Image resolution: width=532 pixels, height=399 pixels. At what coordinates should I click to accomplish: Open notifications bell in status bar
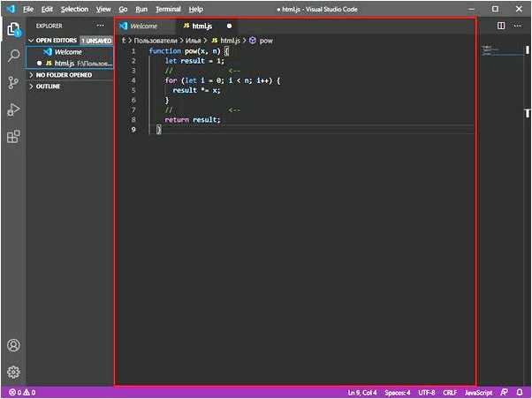[x=520, y=392]
